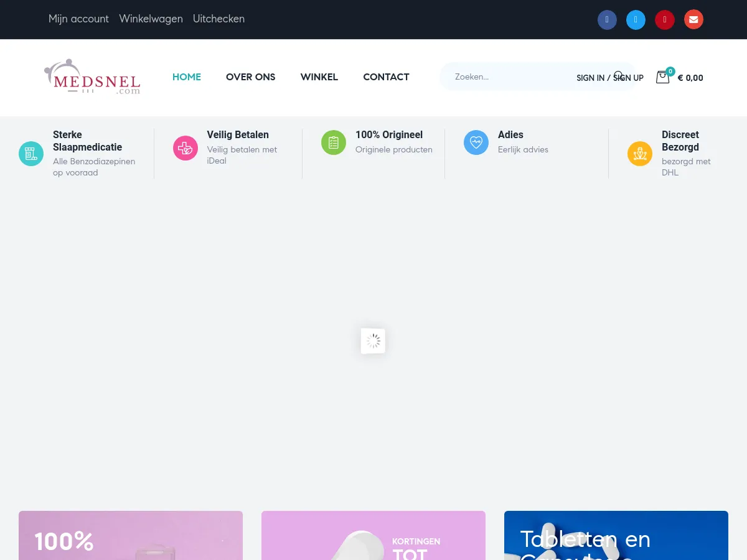
Task: Open the Facebook social icon
Action: click(607, 19)
